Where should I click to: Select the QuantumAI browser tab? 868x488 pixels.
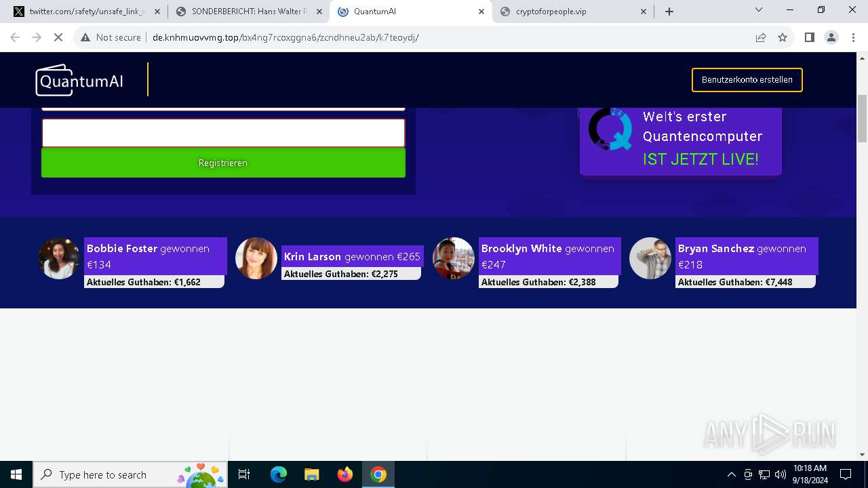(x=411, y=12)
